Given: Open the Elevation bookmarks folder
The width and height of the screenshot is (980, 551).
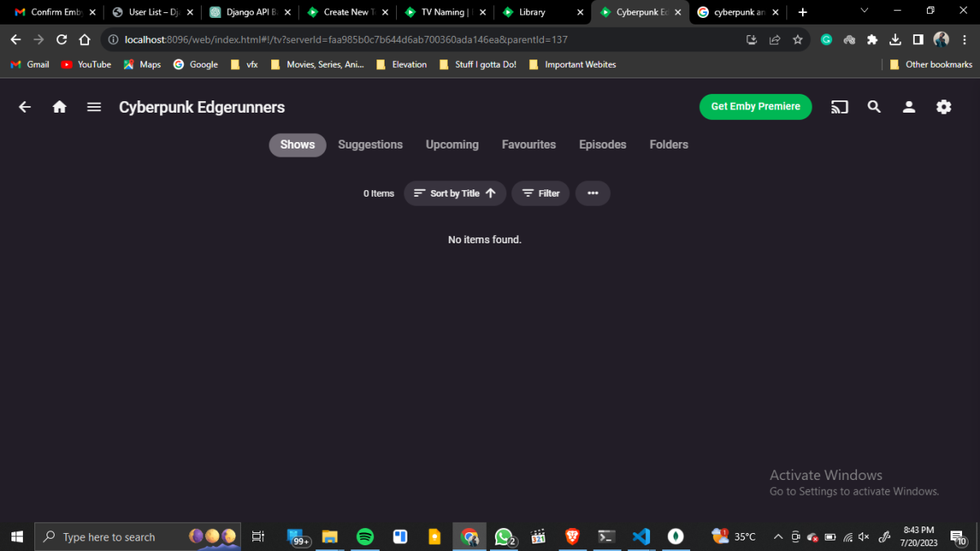Looking at the screenshot, I should 401,64.
